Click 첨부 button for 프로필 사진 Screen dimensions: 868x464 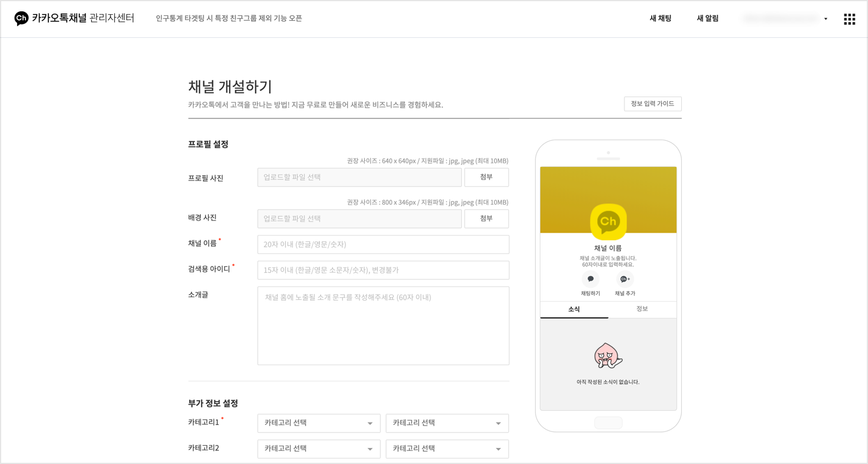(486, 177)
